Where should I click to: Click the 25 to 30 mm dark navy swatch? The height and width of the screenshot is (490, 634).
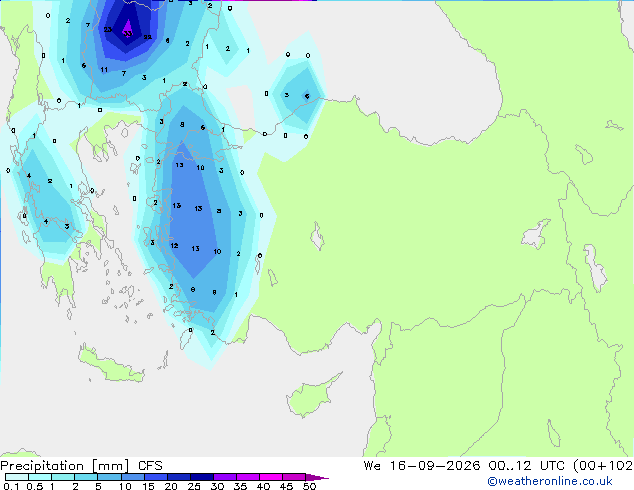pyautogui.click(x=202, y=477)
